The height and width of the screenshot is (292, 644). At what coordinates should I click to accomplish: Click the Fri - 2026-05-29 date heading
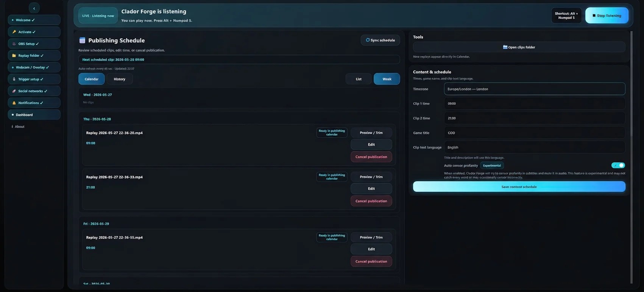coord(96,224)
